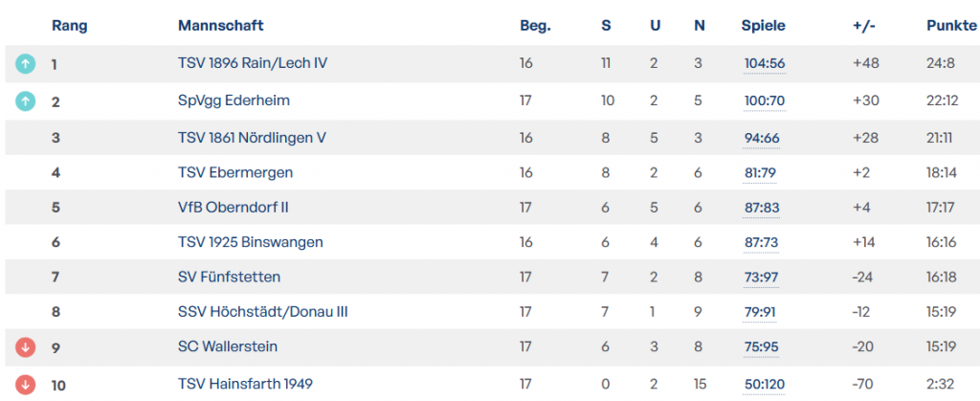
Task: Select the Spiele column header
Action: click(x=763, y=26)
